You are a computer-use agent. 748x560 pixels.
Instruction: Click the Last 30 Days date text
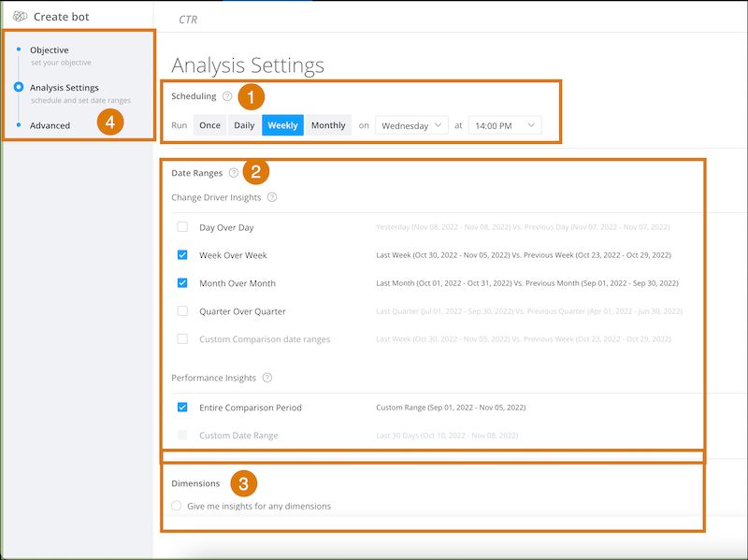(447, 436)
